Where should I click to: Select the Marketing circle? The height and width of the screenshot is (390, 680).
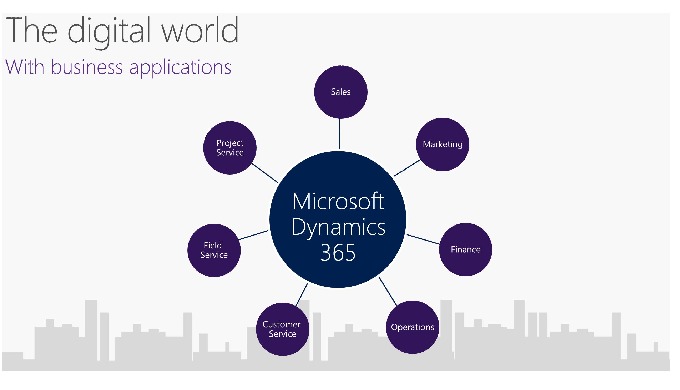(x=442, y=144)
